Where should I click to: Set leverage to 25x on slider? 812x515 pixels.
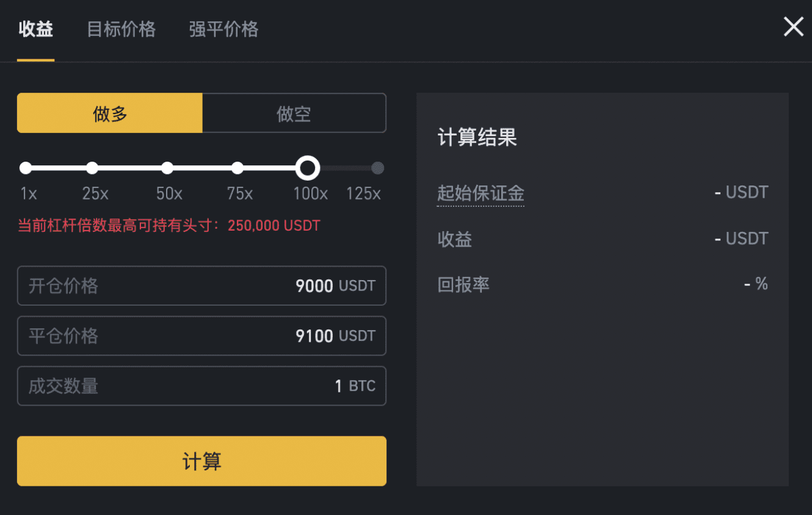click(93, 168)
